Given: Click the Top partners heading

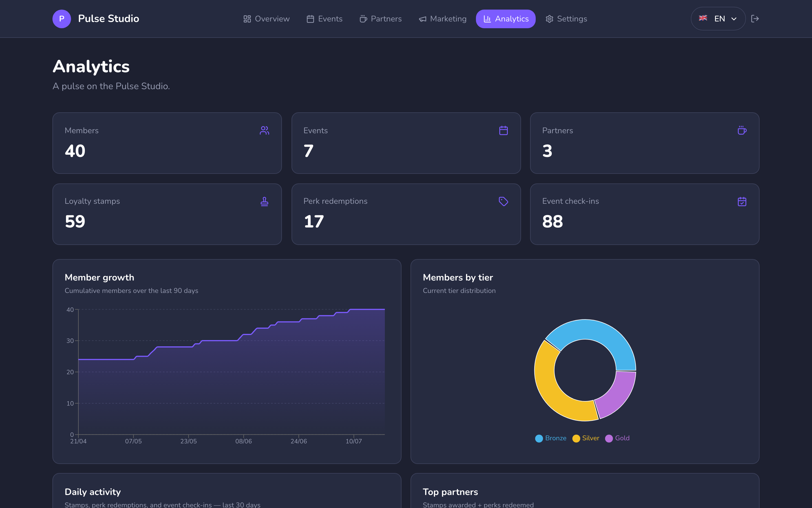Looking at the screenshot, I should (450, 492).
